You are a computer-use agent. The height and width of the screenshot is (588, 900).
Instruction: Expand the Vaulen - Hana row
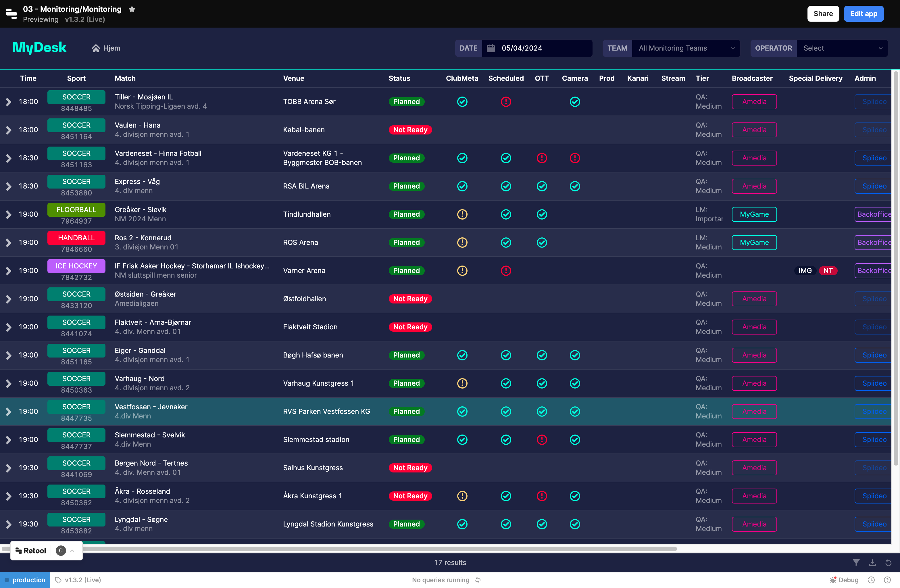pyautogui.click(x=8, y=130)
